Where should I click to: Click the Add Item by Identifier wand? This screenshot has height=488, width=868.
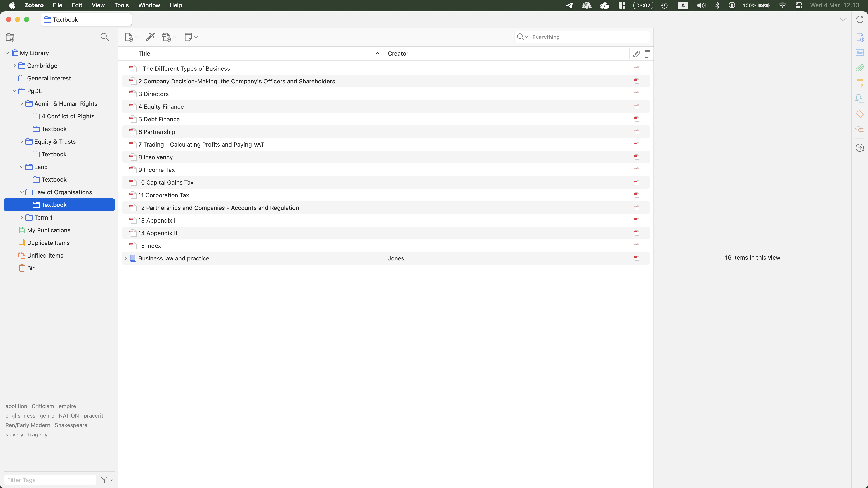tap(150, 37)
